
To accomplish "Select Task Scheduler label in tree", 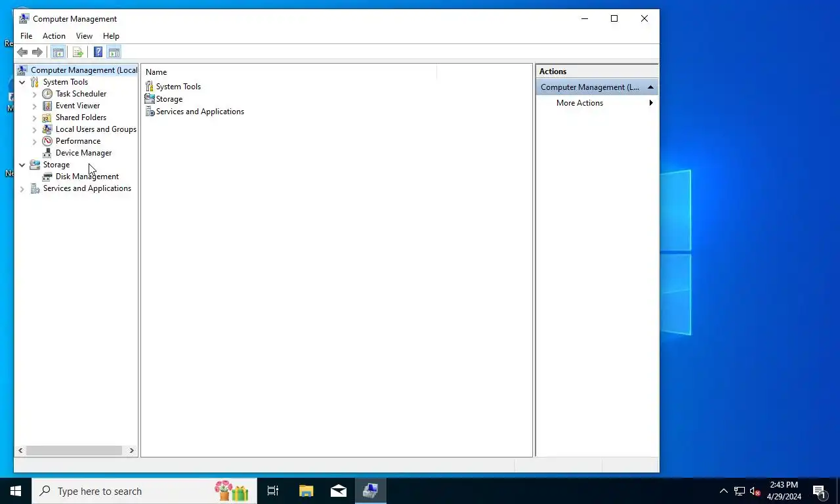I will click(x=81, y=94).
